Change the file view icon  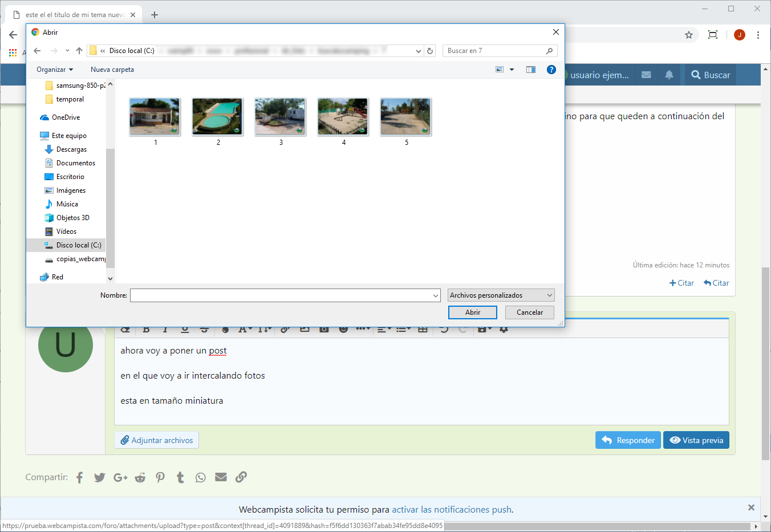point(500,70)
